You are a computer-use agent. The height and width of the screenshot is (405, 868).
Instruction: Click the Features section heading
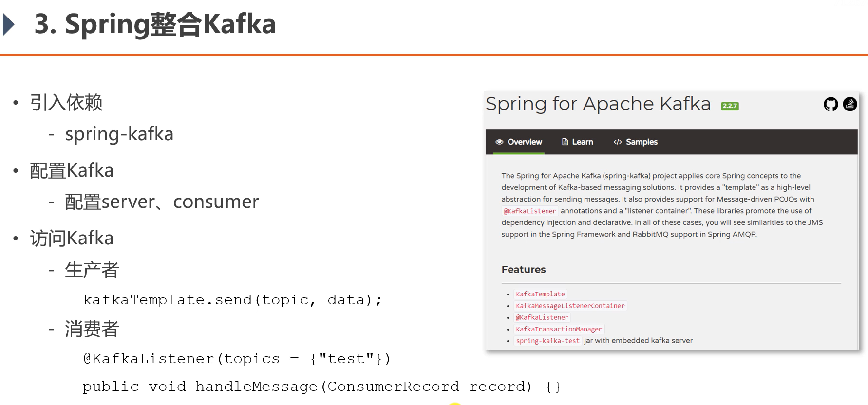(x=524, y=269)
